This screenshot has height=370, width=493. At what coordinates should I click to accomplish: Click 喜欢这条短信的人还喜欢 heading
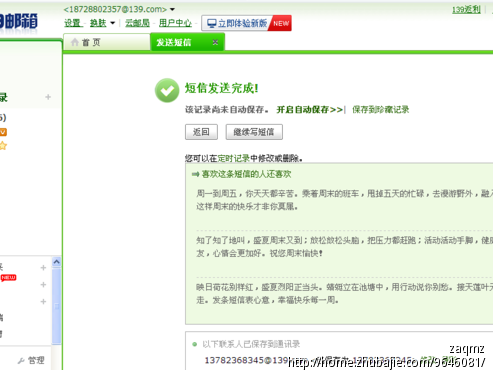point(246,174)
